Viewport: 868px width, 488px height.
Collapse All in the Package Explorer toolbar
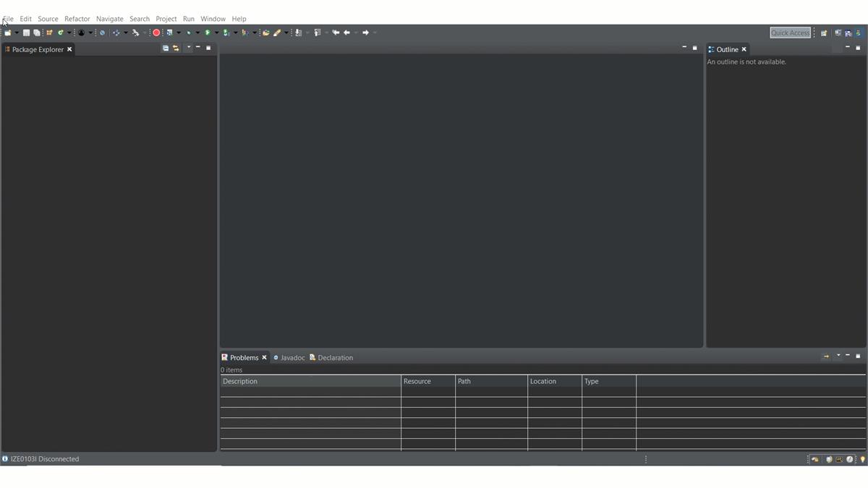pos(166,48)
